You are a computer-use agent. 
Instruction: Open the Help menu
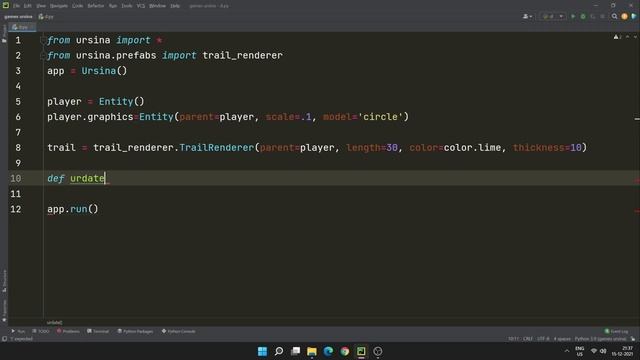click(x=175, y=6)
